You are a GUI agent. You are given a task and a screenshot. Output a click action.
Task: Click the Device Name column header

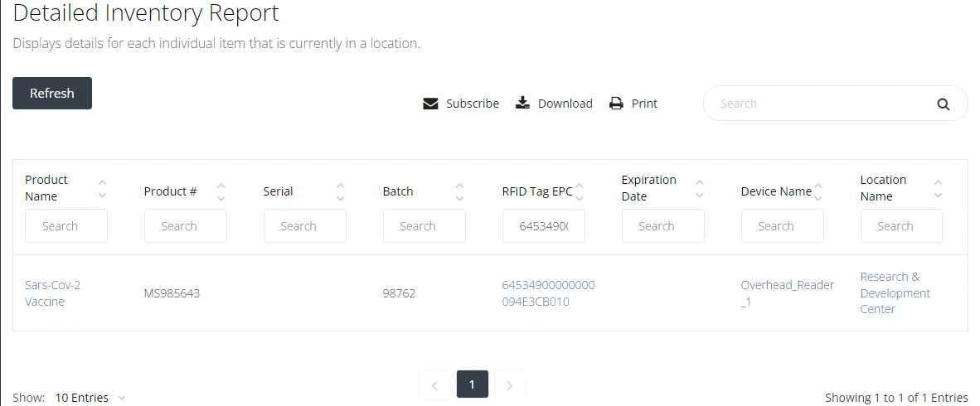pyautogui.click(x=776, y=191)
